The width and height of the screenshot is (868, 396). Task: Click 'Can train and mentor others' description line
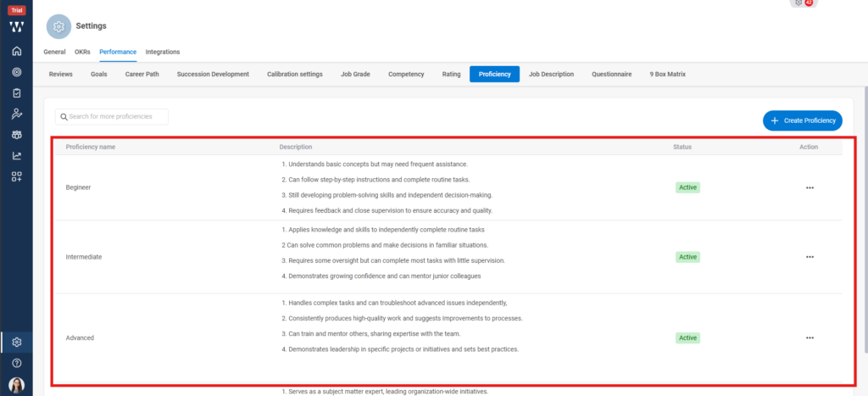point(371,333)
